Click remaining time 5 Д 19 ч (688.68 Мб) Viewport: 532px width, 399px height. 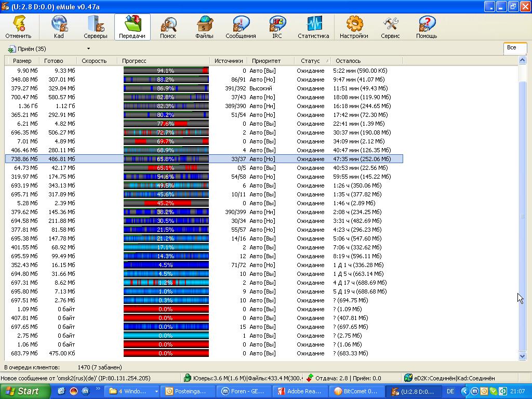[x=360, y=291]
